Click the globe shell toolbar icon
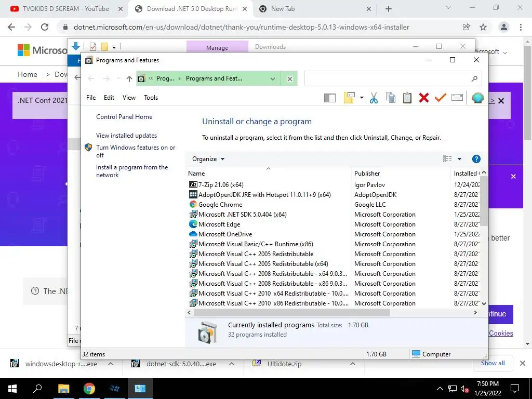This screenshot has width=532, height=399. (x=477, y=98)
